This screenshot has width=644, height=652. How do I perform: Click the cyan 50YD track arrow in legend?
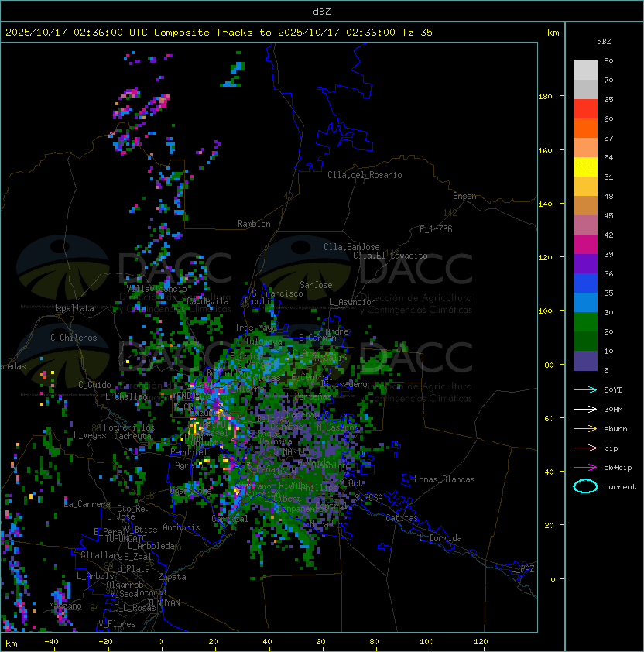point(585,389)
